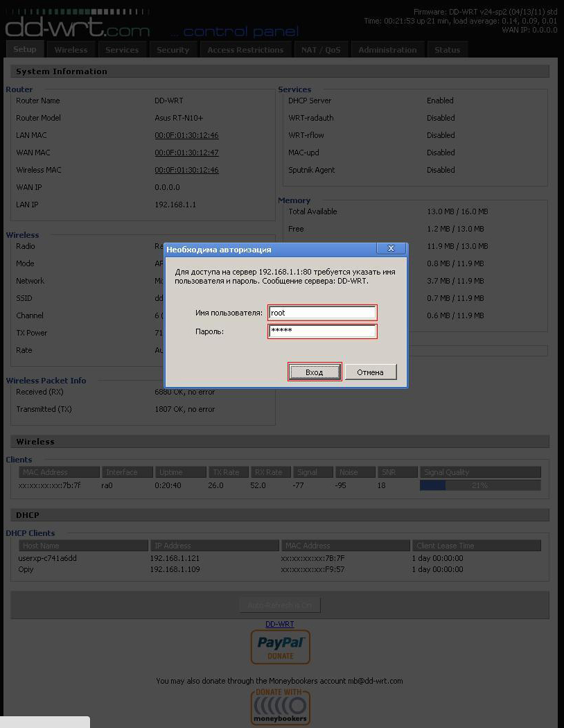The width and height of the screenshot is (564, 728).
Task: Click the Отмена cancel button
Action: [x=370, y=372]
